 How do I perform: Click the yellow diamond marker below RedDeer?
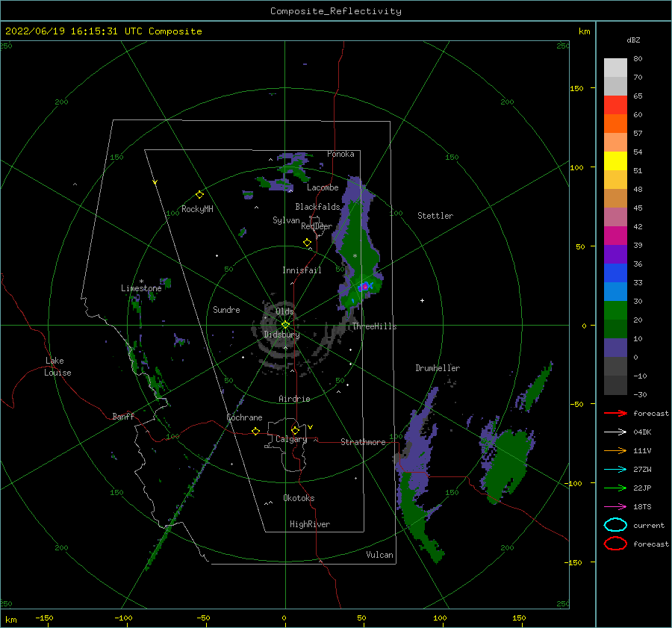click(307, 243)
